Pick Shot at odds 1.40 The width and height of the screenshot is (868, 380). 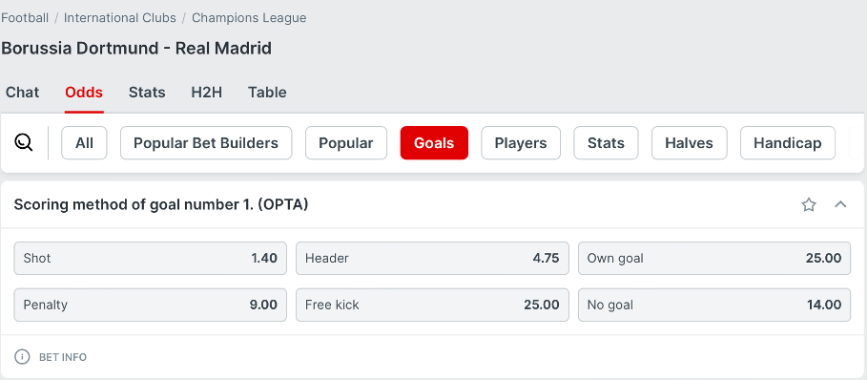[x=150, y=258]
